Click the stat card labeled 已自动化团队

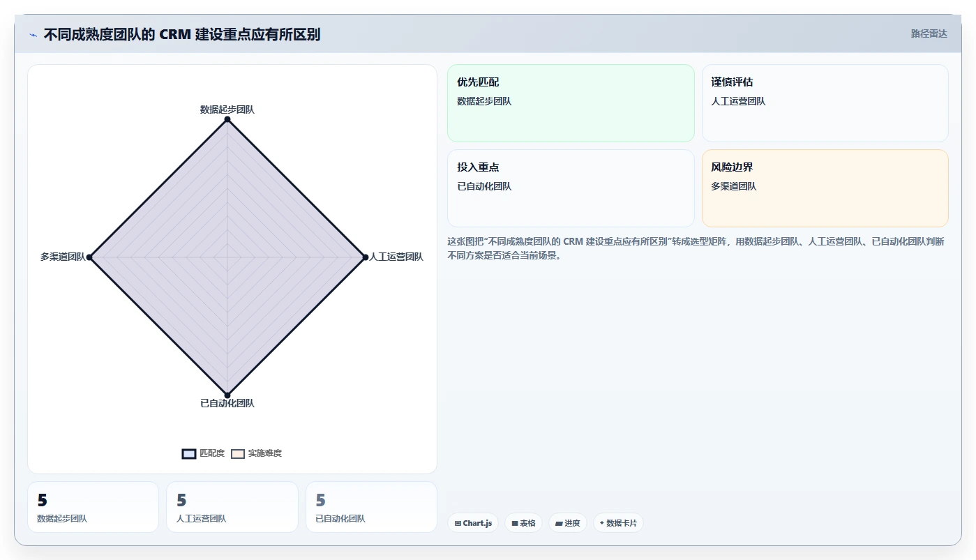pyautogui.click(x=371, y=507)
